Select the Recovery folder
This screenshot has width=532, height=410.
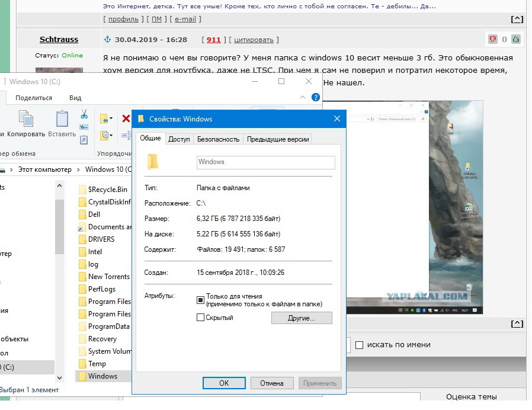[98, 339]
